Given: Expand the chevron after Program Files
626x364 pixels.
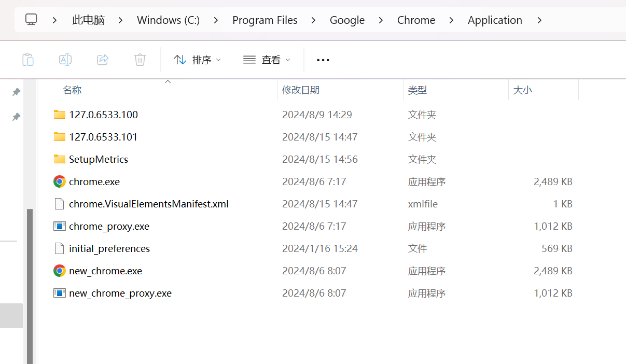Looking at the screenshot, I should point(313,20).
